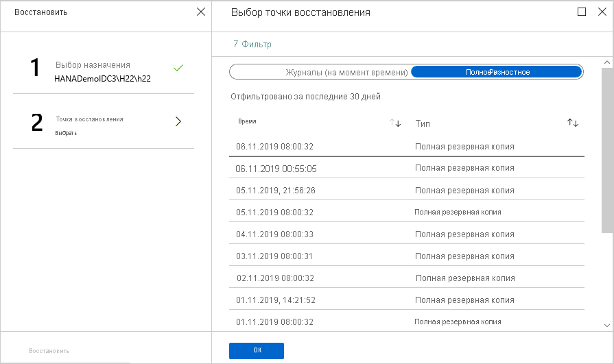Open the Фильтр option
The height and width of the screenshot is (364, 614).
coord(252,45)
